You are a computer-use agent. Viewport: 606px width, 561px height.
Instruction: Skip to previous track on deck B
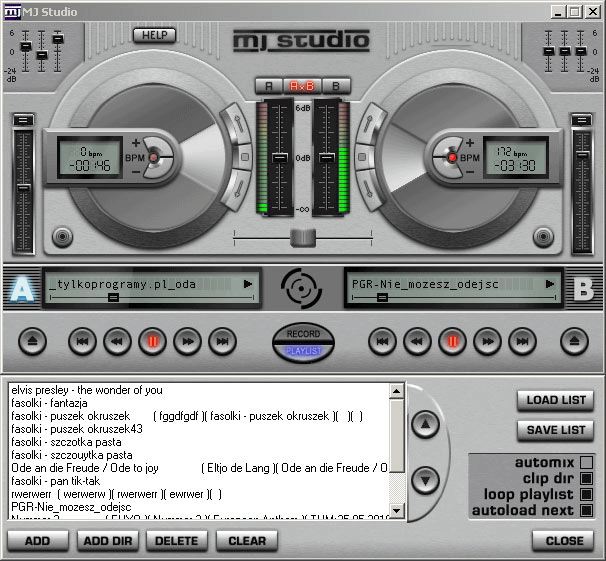pos(382,341)
